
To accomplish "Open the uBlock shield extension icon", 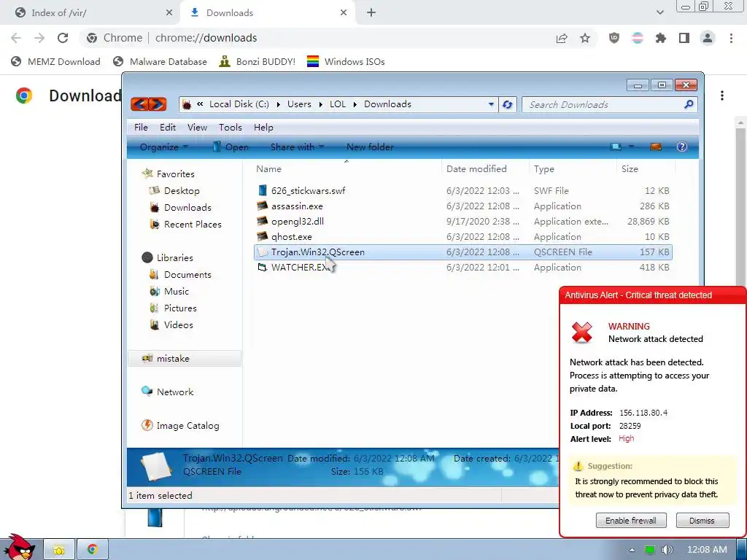I will coord(614,38).
